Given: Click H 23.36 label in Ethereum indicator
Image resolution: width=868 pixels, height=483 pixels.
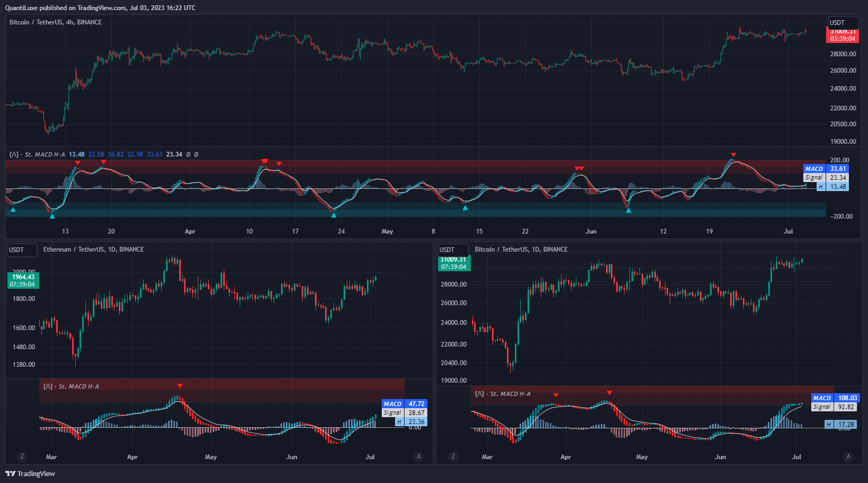Looking at the screenshot, I should (x=411, y=422).
